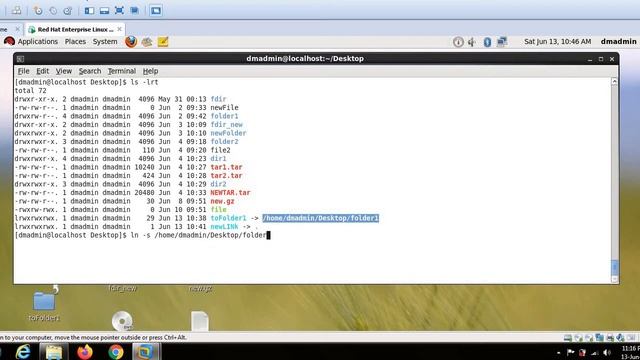Open the System menu
Image resolution: width=640 pixels, height=360 pixels.
tap(105, 42)
